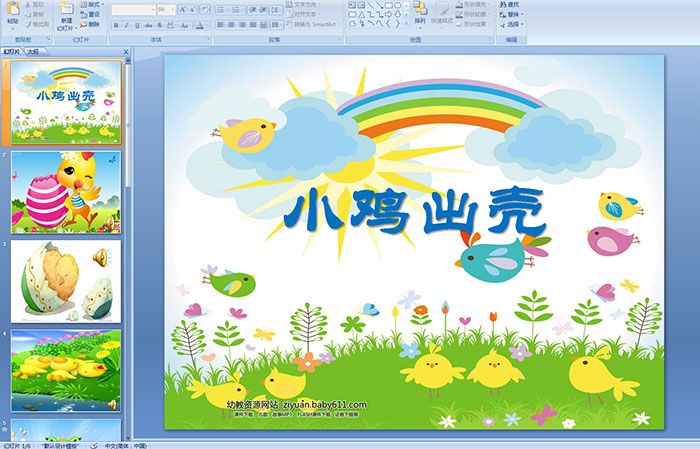700x449 pixels.
Task: Open the columns button
Action: click(276, 25)
